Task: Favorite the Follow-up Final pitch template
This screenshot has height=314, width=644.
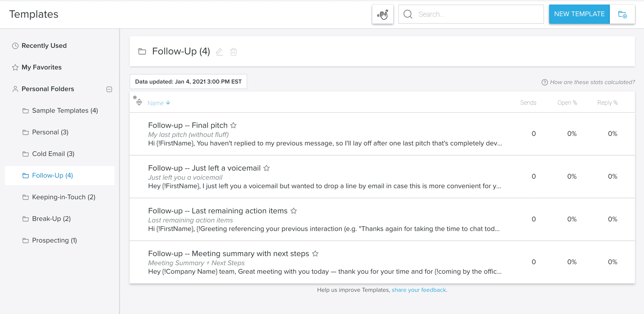Action: (233, 125)
